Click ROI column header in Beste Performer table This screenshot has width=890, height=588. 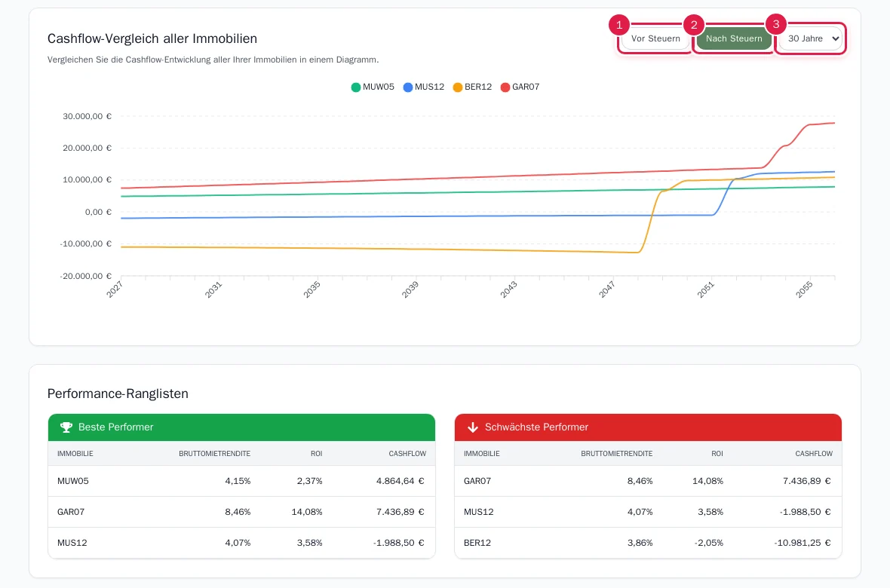tap(316, 454)
